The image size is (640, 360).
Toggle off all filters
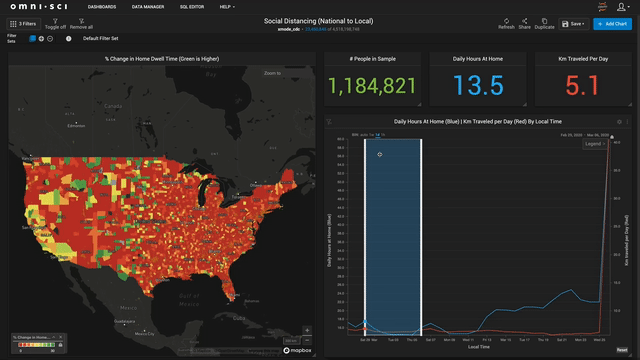point(55,24)
